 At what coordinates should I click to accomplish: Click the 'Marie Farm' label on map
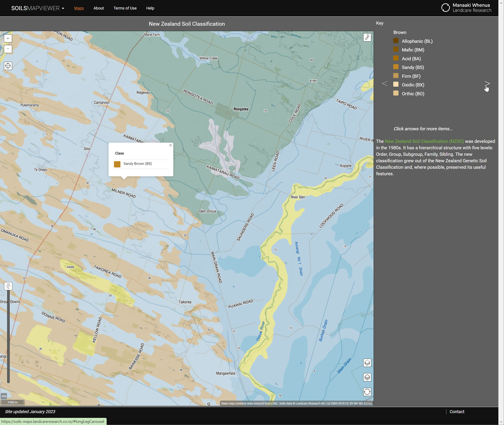tap(152, 35)
